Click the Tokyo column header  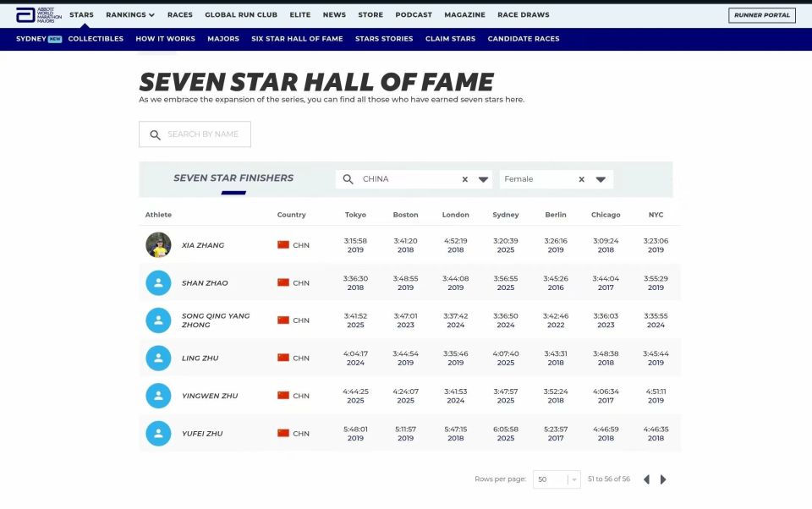356,215
